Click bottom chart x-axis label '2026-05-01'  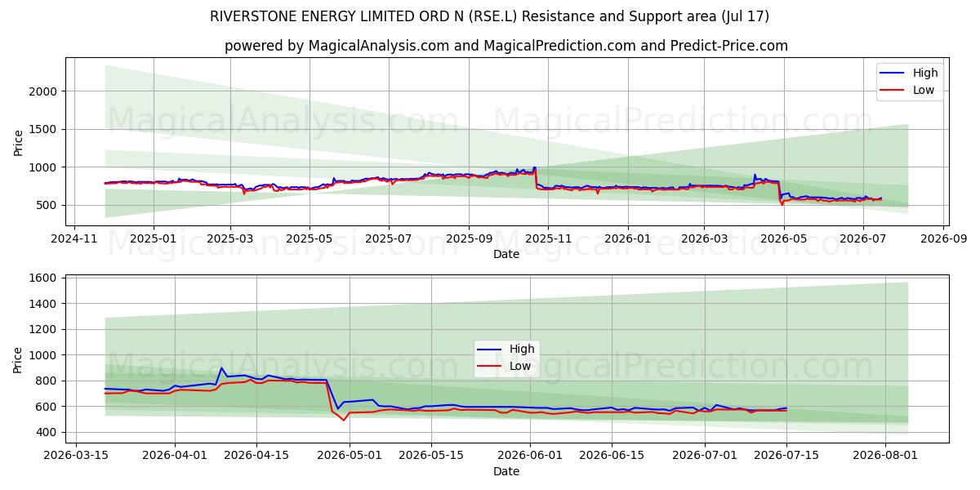pyautogui.click(x=350, y=457)
